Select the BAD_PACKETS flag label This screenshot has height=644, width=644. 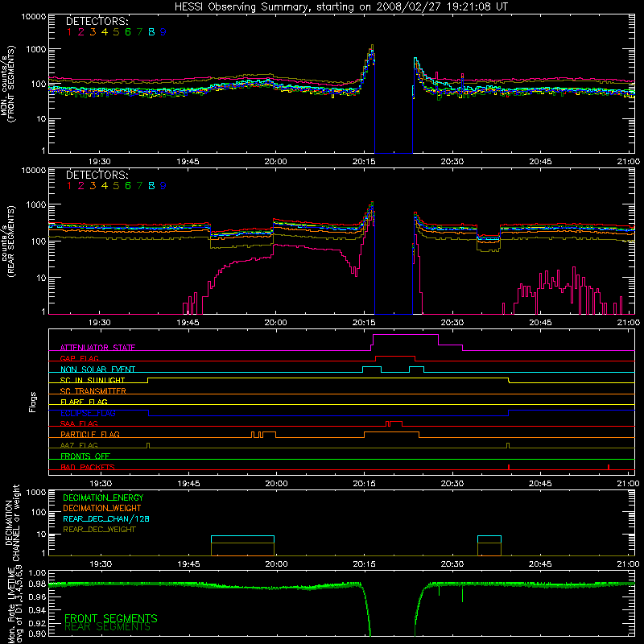click(x=88, y=467)
